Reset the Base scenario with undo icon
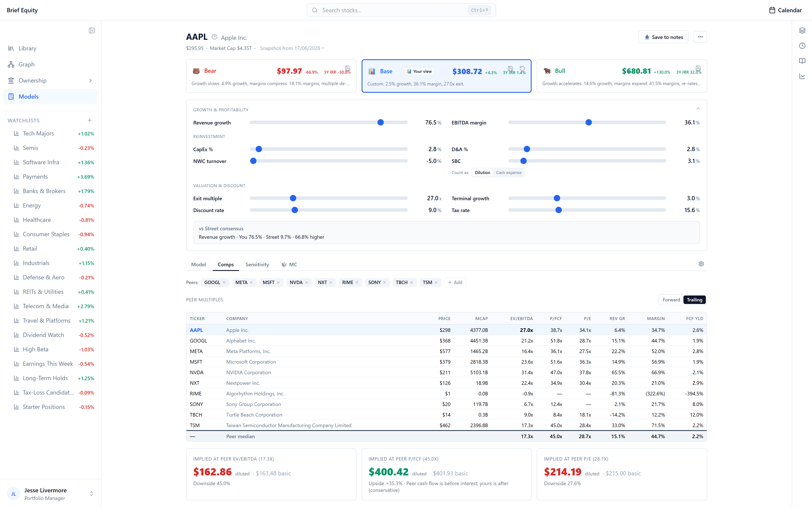 pos(522,69)
